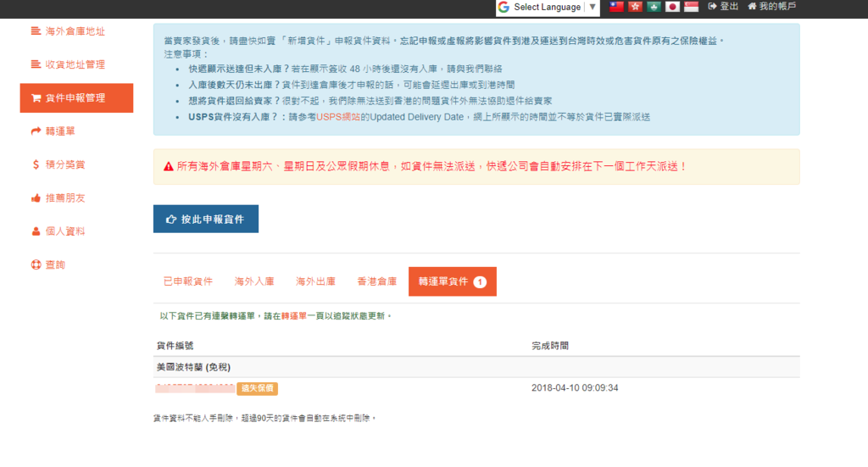Switch to the 已申報貨件 tab
868x467 pixels.
188,281
